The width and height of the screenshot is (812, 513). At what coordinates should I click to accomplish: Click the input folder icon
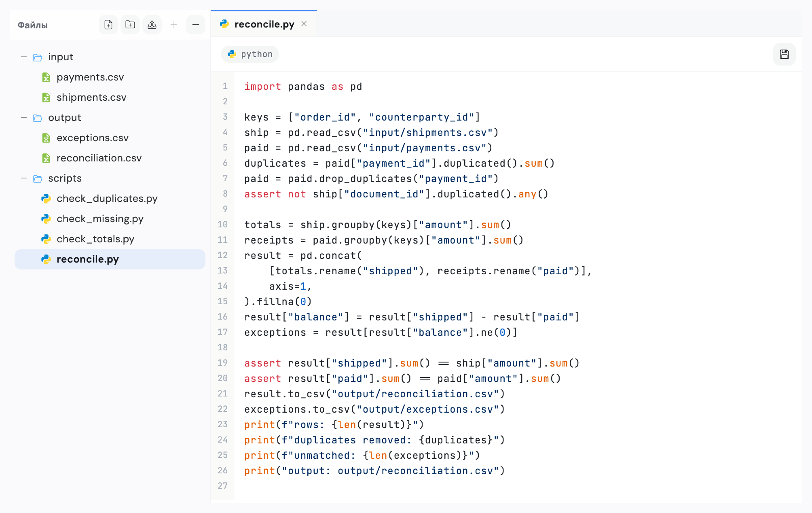[38, 57]
